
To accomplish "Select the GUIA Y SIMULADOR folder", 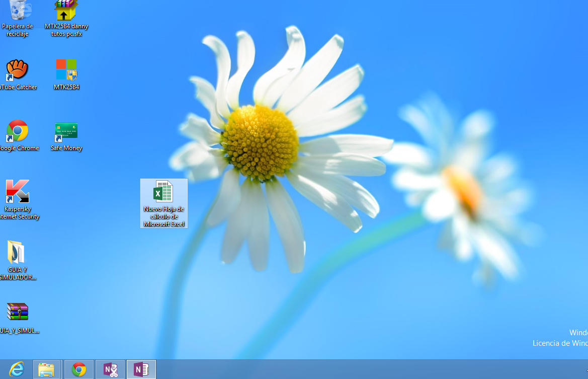I will click(17, 253).
